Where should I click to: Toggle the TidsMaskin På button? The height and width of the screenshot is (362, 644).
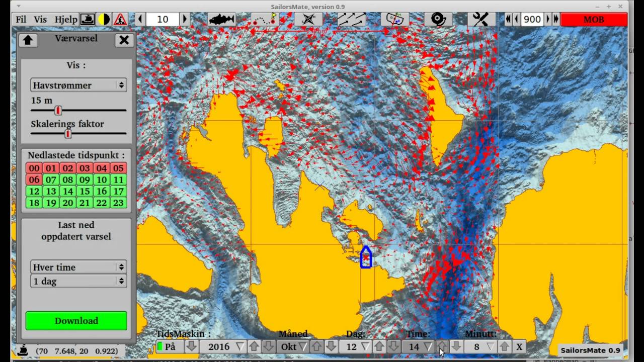pyautogui.click(x=170, y=347)
